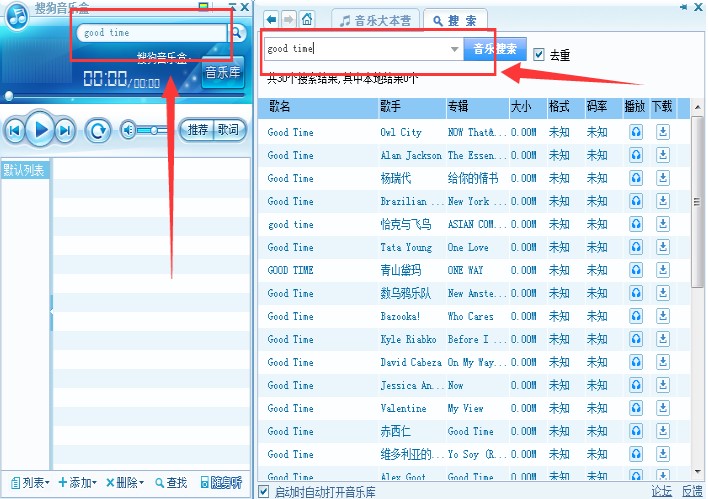Download the New York album row song
Image resolution: width=708 pixels, height=499 pixels.
coord(662,201)
